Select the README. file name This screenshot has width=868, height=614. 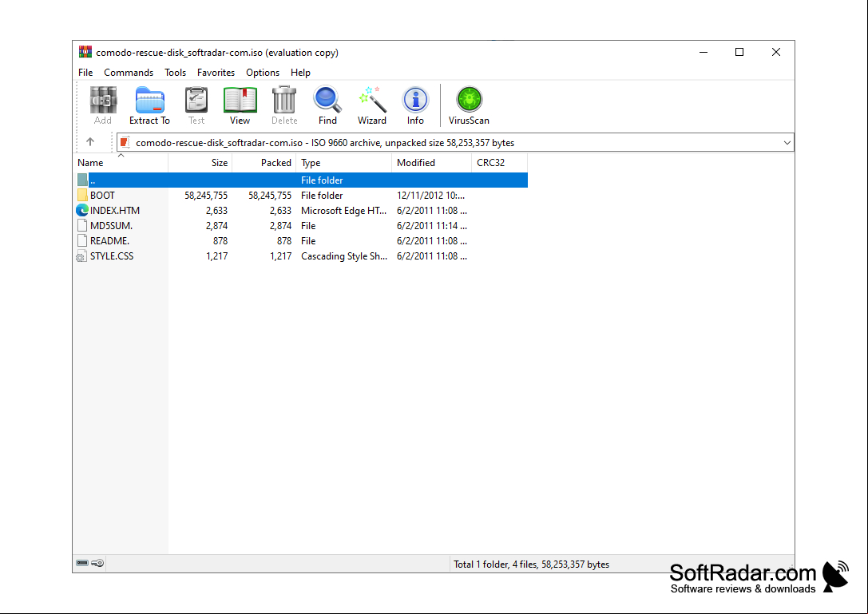click(109, 241)
